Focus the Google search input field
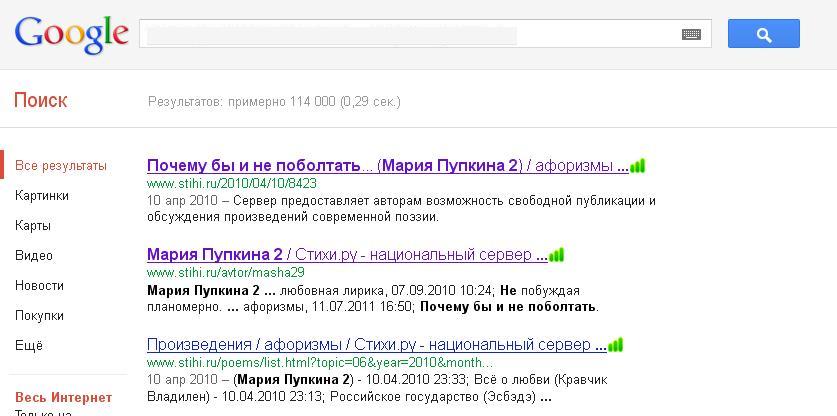 point(410,35)
